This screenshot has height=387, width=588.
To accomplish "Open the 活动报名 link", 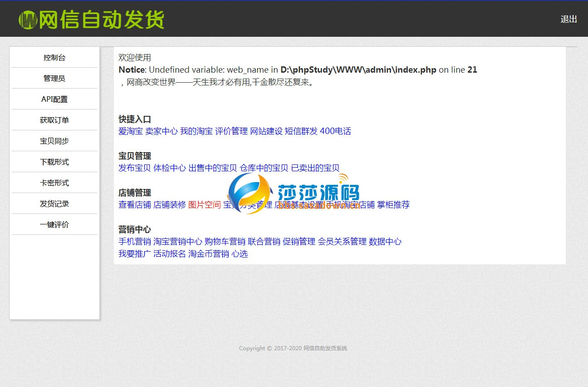I will [x=170, y=254].
